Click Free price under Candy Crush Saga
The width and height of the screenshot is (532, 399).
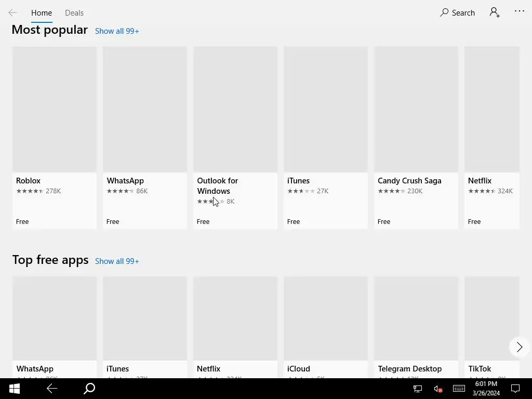coord(384,221)
